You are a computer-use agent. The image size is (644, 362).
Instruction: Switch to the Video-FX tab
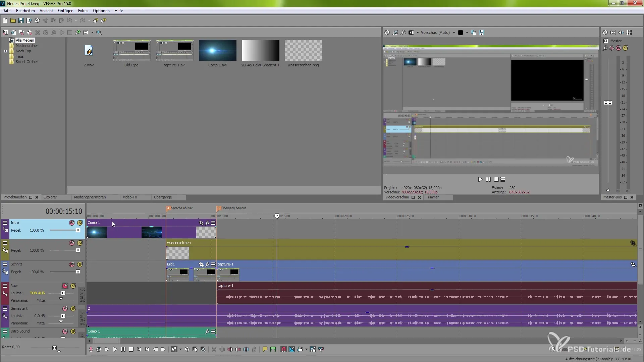(130, 197)
